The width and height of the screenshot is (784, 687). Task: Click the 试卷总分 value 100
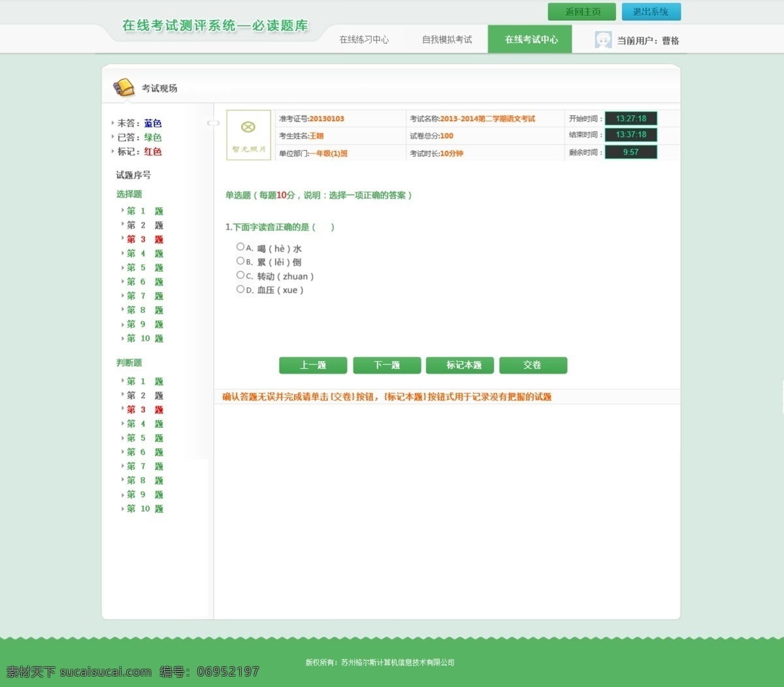click(446, 136)
